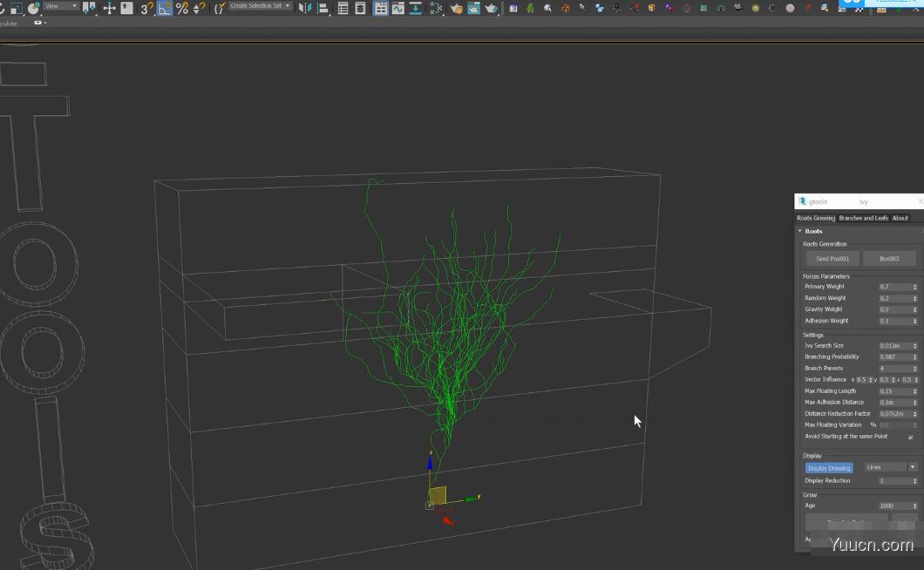Click the Render Production teapot

491,8
